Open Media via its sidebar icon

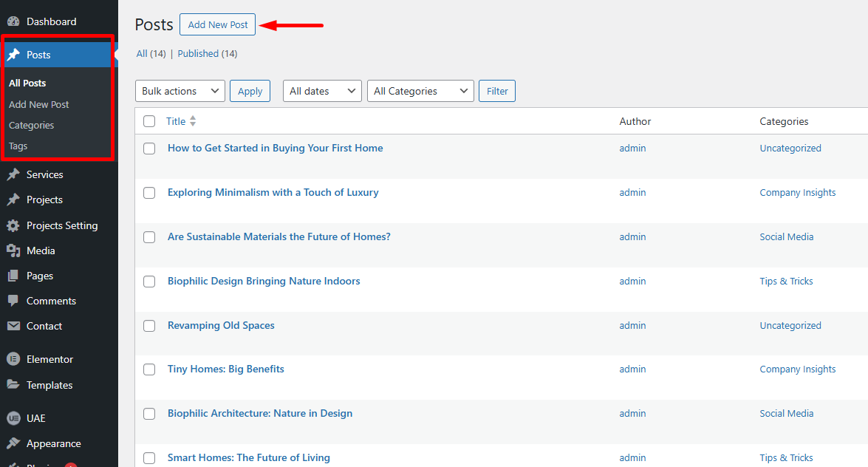click(13, 251)
